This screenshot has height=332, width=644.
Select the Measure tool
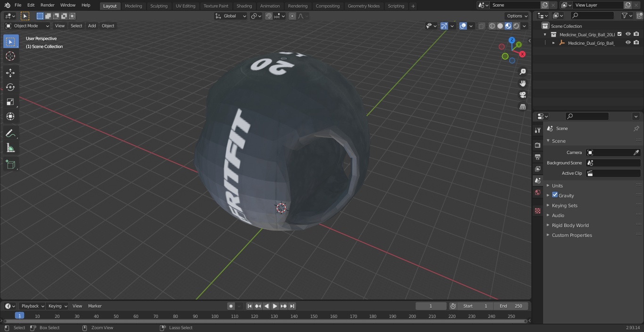pyautogui.click(x=10, y=148)
